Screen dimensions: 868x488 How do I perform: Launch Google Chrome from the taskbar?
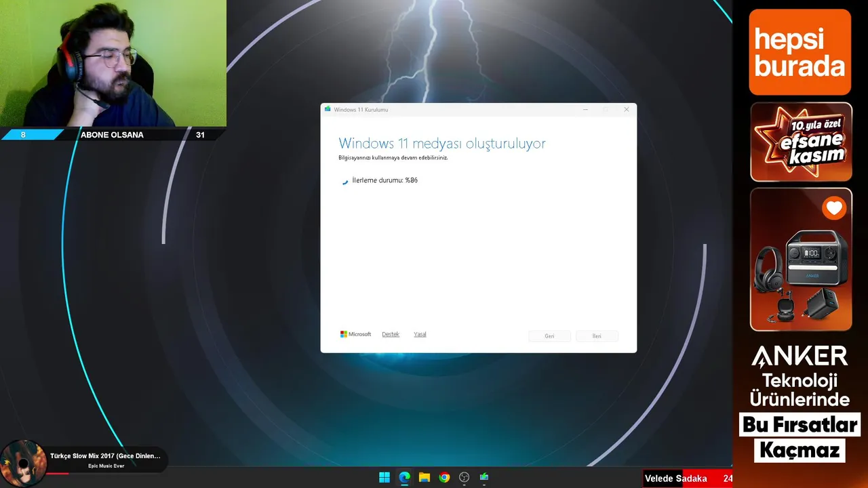[444, 477]
